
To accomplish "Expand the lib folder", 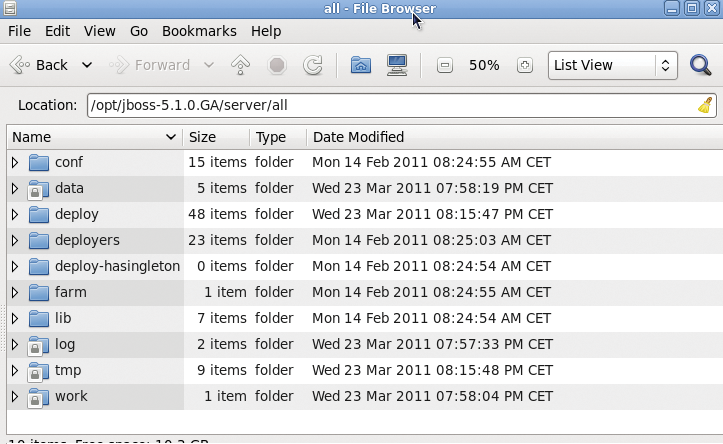I will 15,318.
